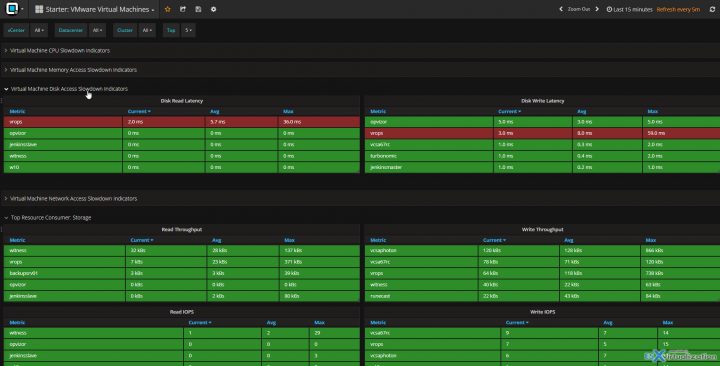The height and width of the screenshot is (366, 720).
Task: Select vcsaphoton row in Write Throughput
Action: [x=542, y=250]
